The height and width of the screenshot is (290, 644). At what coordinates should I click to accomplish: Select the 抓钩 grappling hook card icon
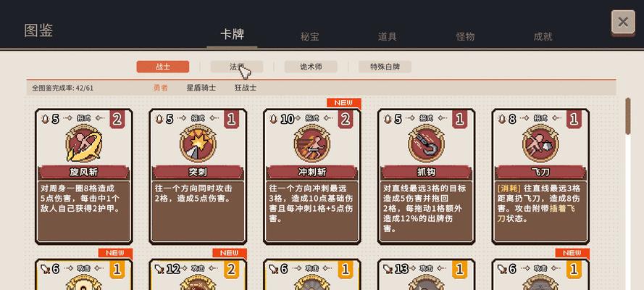427,144
